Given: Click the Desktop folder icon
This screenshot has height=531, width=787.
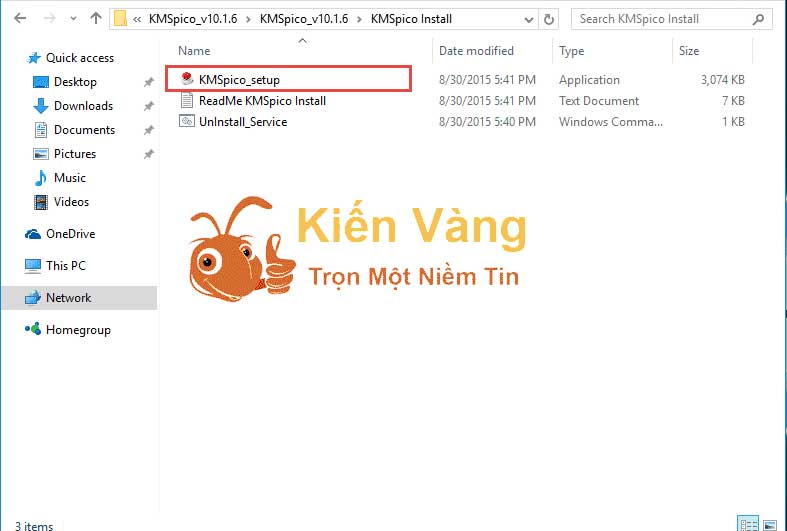Looking at the screenshot, I should click(41, 82).
